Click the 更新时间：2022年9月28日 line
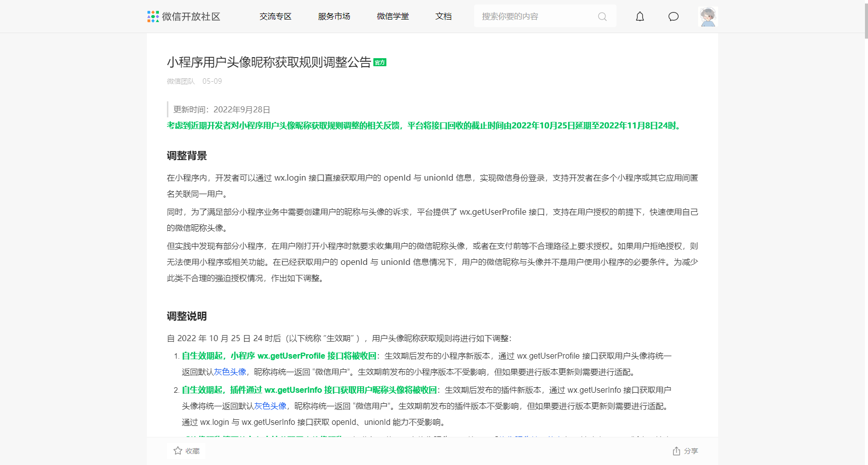868x465 pixels. tap(222, 109)
